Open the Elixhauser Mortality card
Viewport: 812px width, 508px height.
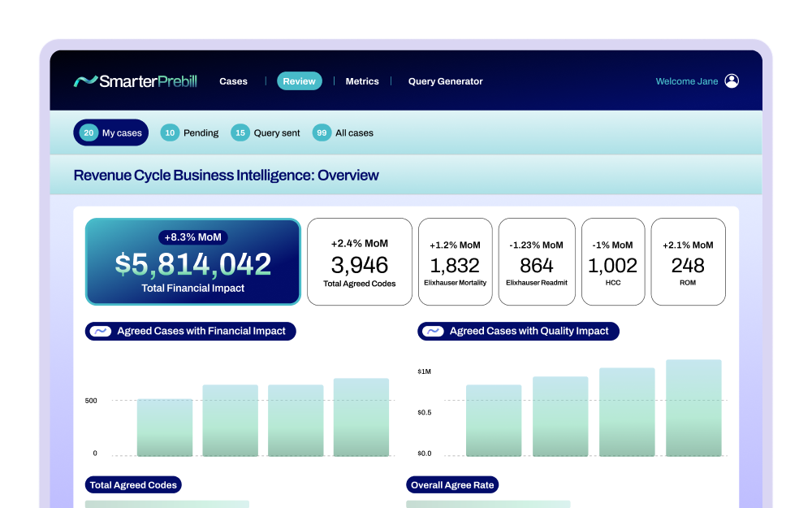(456, 262)
